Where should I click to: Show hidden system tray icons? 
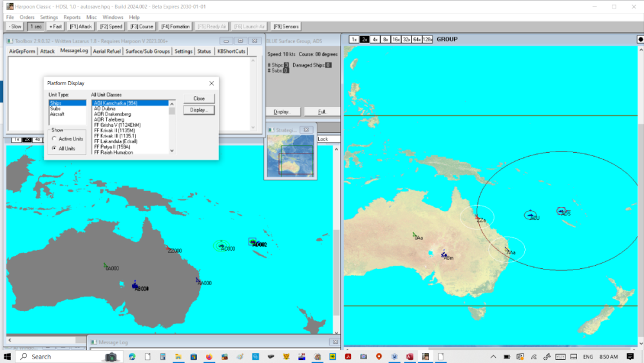[x=493, y=357]
